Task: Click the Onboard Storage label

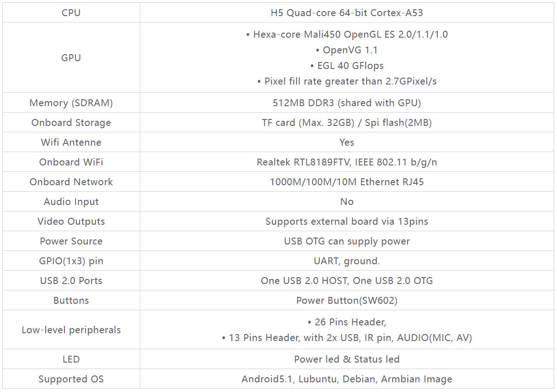Action: pos(71,123)
